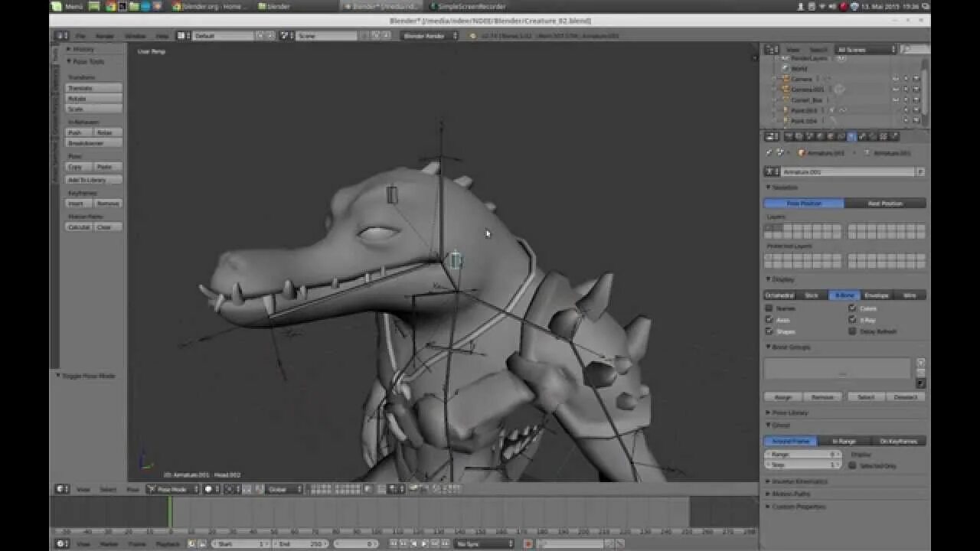Open the Object Data properties tab
Image resolution: width=980 pixels, height=551 pixels.
tap(851, 136)
